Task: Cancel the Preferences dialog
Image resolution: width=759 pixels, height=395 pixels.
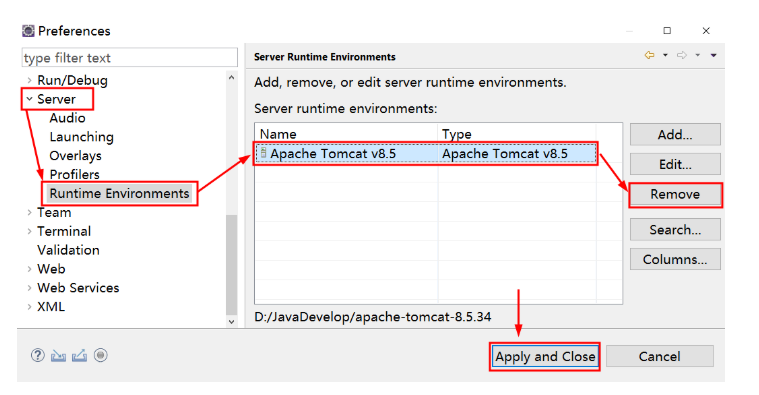Action: (659, 357)
